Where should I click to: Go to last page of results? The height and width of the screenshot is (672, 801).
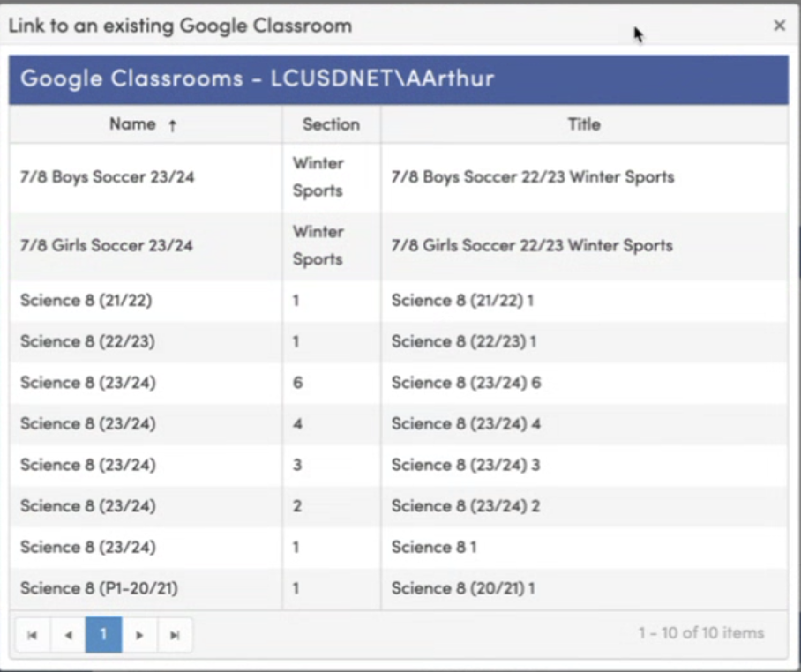[x=175, y=635]
